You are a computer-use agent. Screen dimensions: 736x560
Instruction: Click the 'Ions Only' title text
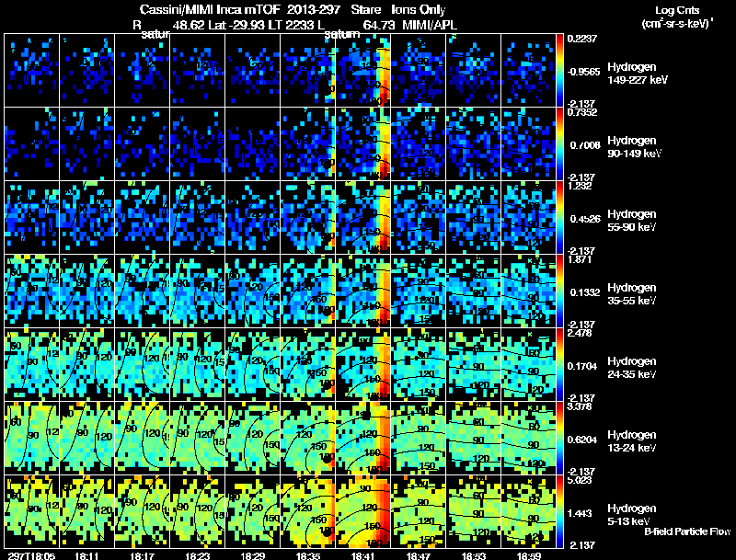pos(419,10)
